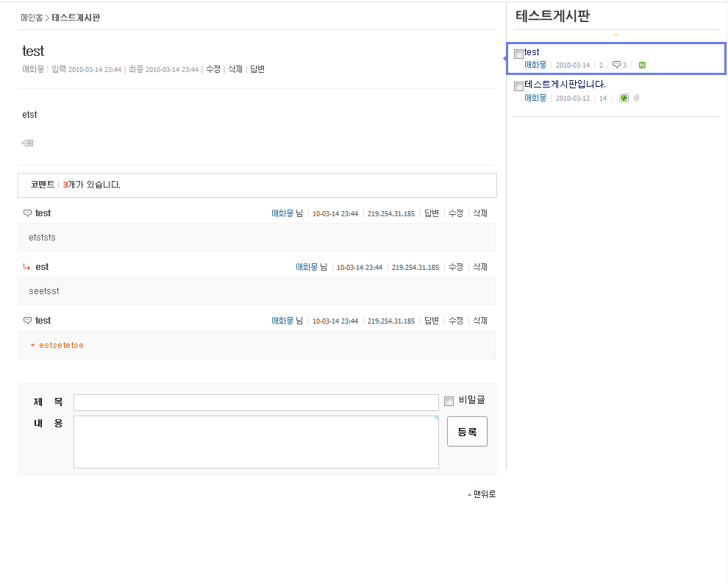Viewport: 728px width, 584px height.
Task: Check the checkbox next to the 'test' post
Action: tap(518, 54)
